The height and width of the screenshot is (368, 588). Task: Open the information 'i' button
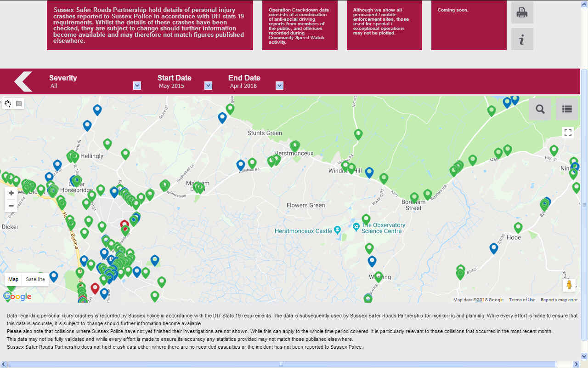point(522,39)
